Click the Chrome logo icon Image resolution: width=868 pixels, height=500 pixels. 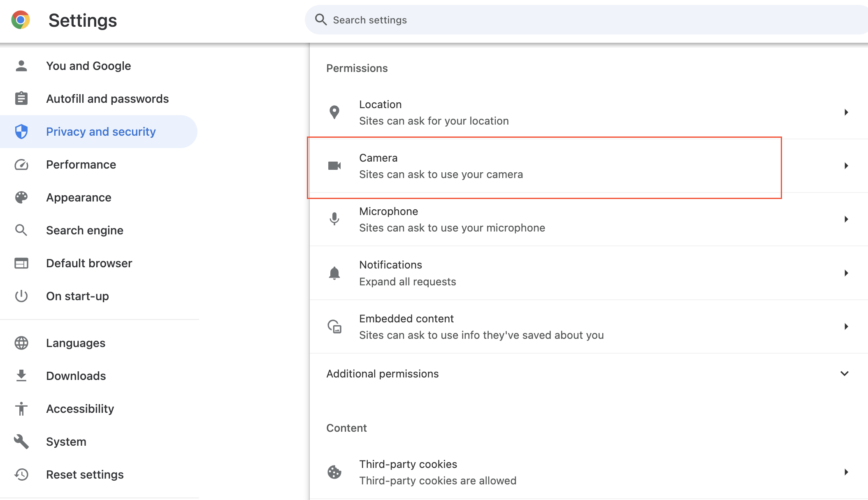pos(21,20)
